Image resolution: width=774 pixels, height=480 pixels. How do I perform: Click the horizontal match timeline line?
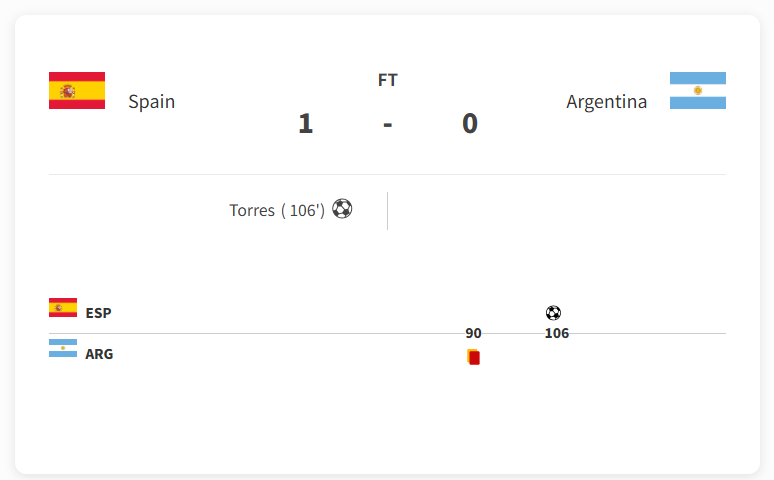click(x=387, y=333)
